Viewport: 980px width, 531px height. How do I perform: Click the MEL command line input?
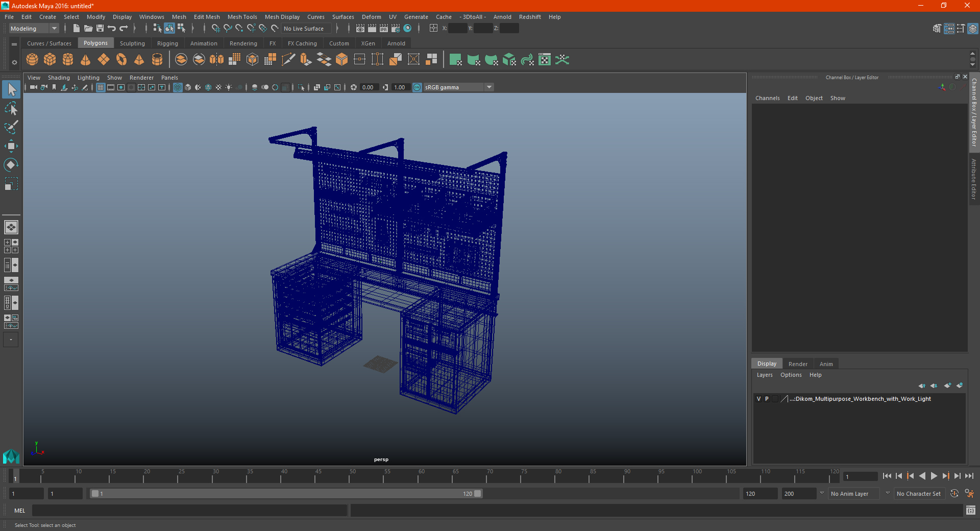(x=190, y=510)
